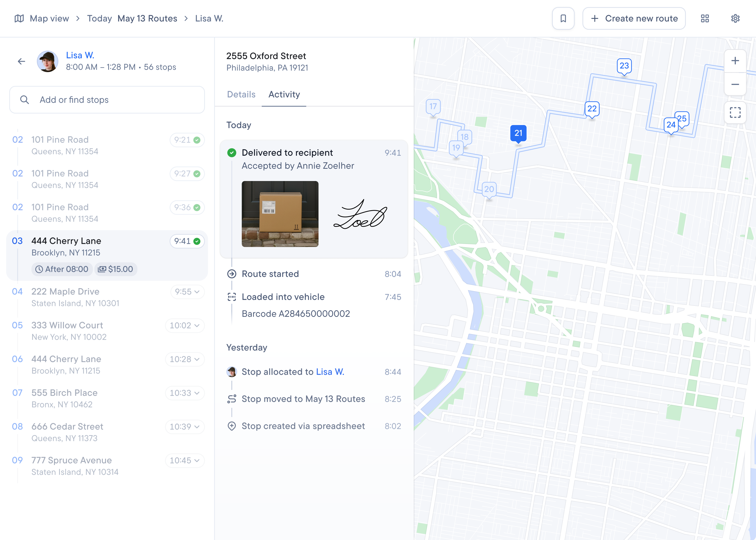Screen dimensions: 756x540
Task: Select map pin 22
Action: (592, 109)
